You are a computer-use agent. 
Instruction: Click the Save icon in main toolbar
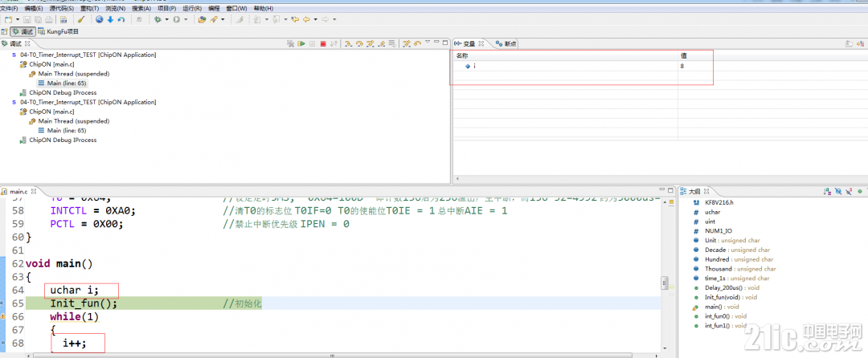point(27,19)
